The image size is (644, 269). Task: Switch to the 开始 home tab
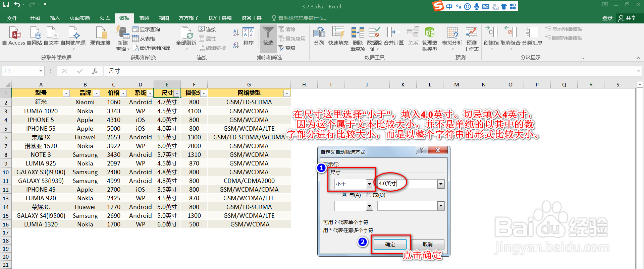pos(35,18)
